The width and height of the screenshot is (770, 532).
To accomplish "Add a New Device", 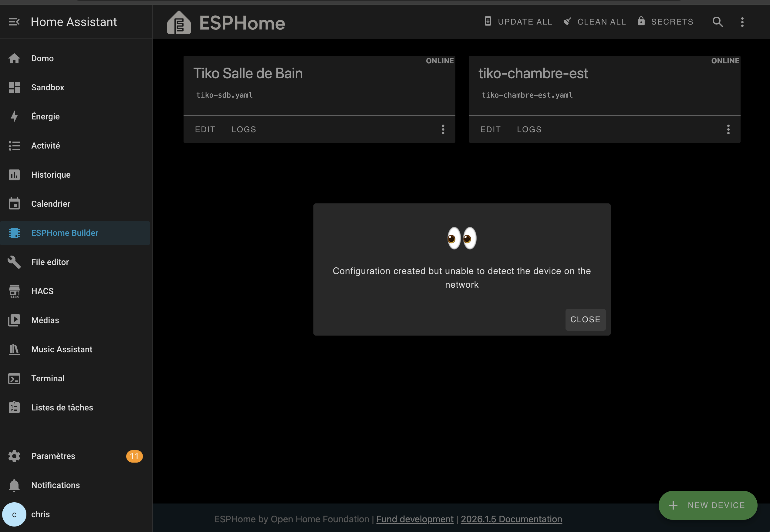I will (x=708, y=505).
